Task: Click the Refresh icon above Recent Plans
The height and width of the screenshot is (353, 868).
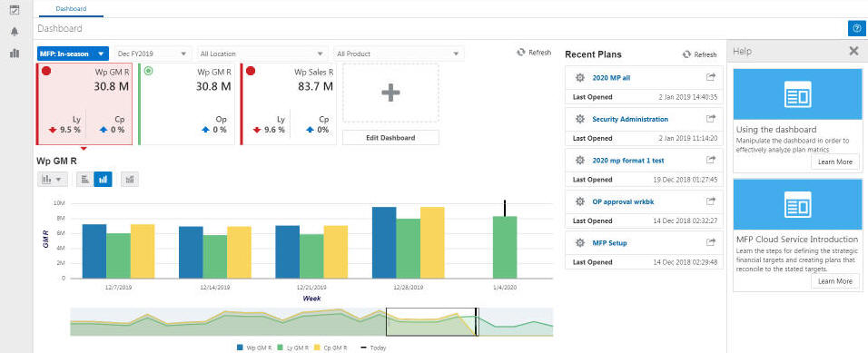Action: pyautogui.click(x=686, y=54)
